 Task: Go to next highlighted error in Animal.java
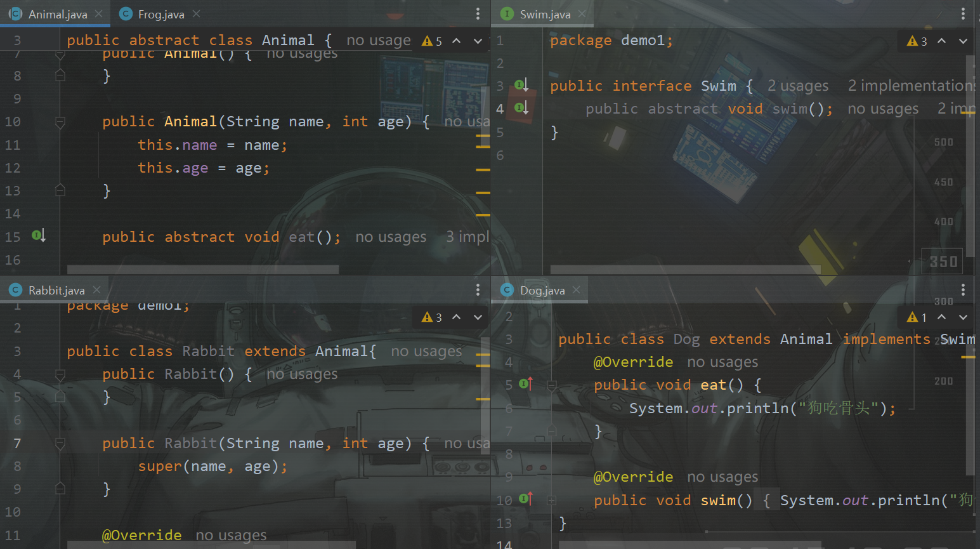pyautogui.click(x=478, y=41)
